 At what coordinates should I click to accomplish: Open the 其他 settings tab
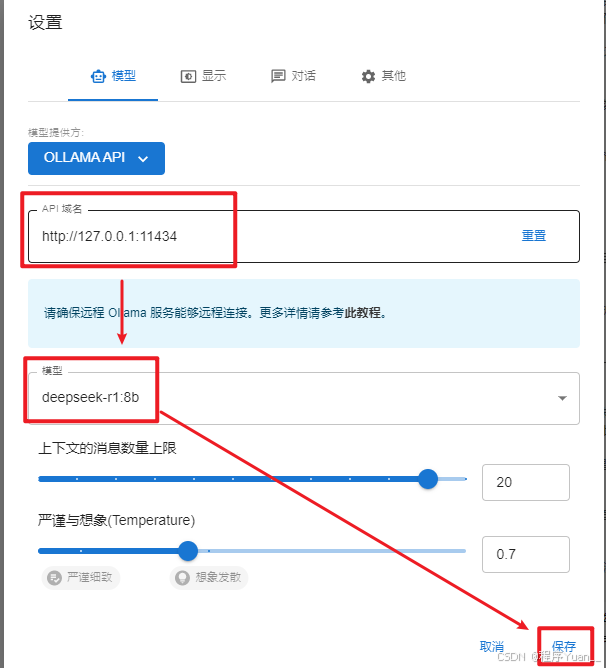[383, 76]
